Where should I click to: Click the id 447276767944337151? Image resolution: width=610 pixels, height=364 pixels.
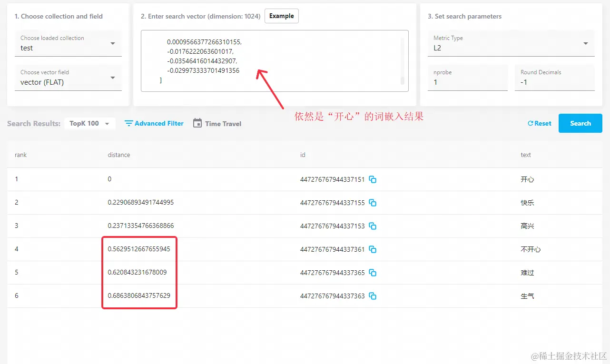[333, 180]
